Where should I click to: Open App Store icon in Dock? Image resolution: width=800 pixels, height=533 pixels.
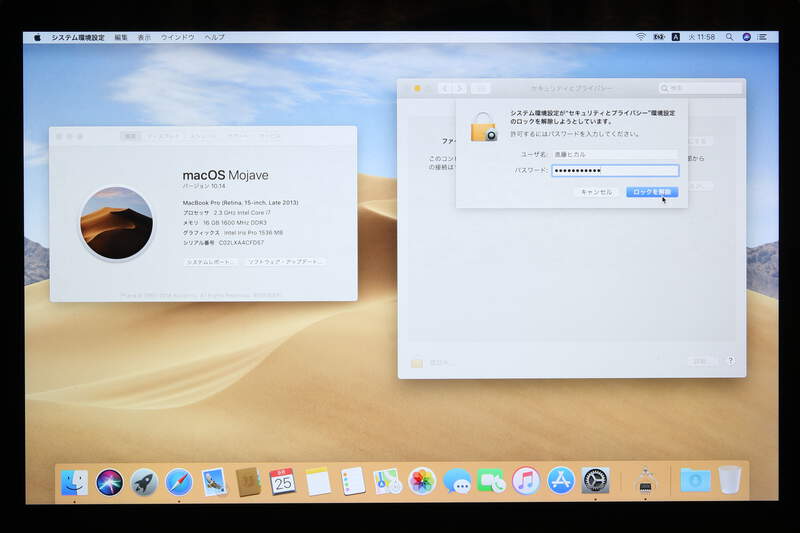click(x=561, y=480)
